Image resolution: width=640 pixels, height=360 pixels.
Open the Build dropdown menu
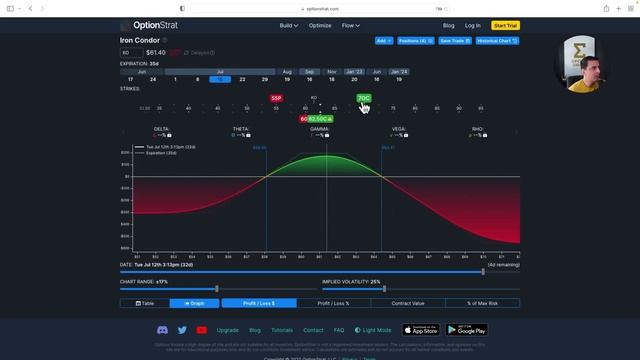tap(289, 25)
